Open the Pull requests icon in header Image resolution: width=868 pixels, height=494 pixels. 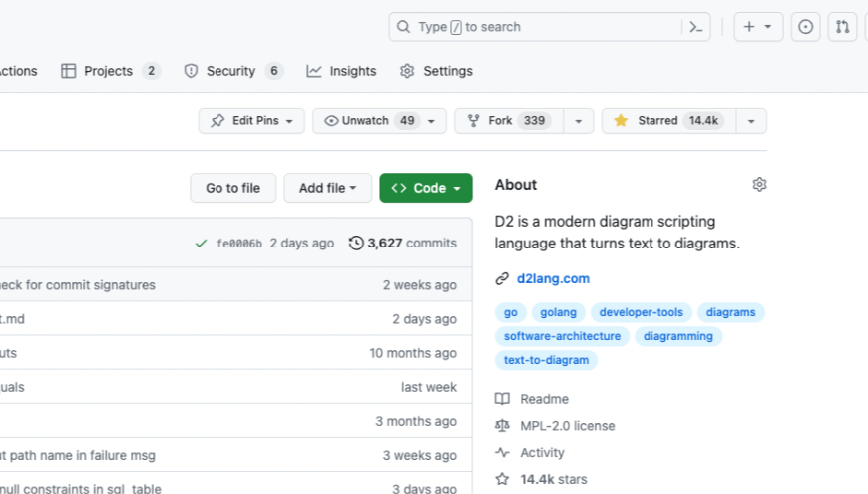[x=843, y=27]
